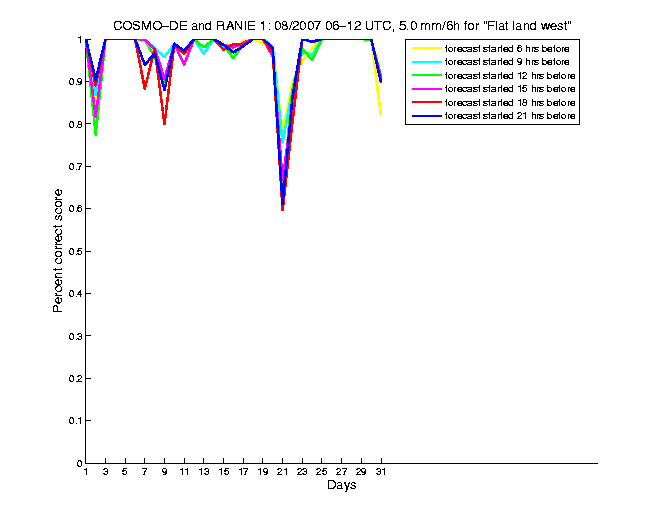Viewport: 660px width, 520px height.
Task: Click y-axis tick label 0.1
Action: (75, 421)
